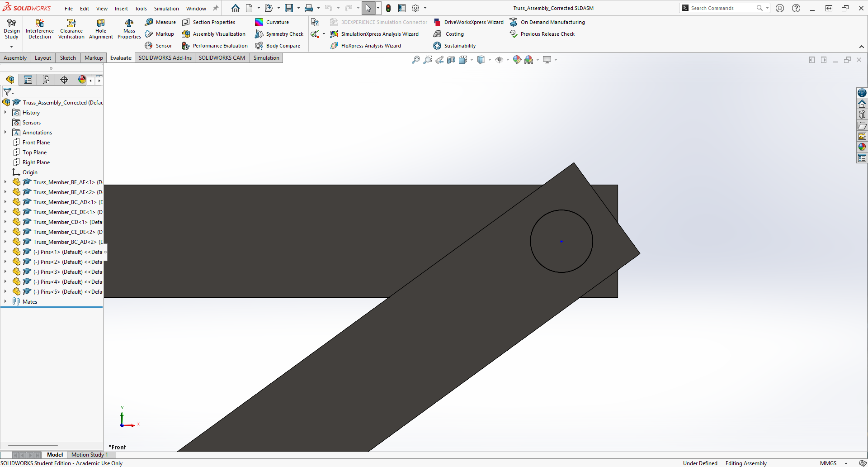
Task: Expand the Pins<1> component
Action: point(5,252)
